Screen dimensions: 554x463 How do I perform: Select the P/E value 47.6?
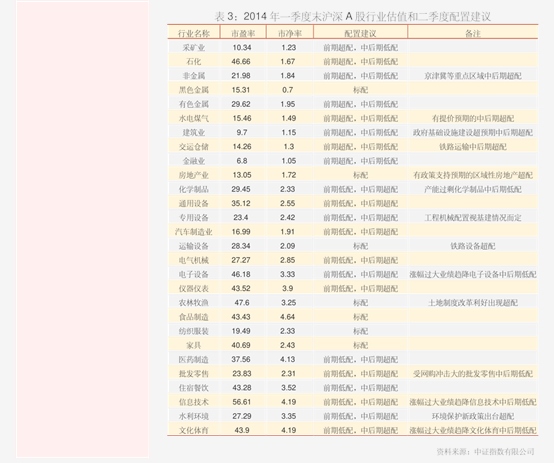[x=242, y=303]
